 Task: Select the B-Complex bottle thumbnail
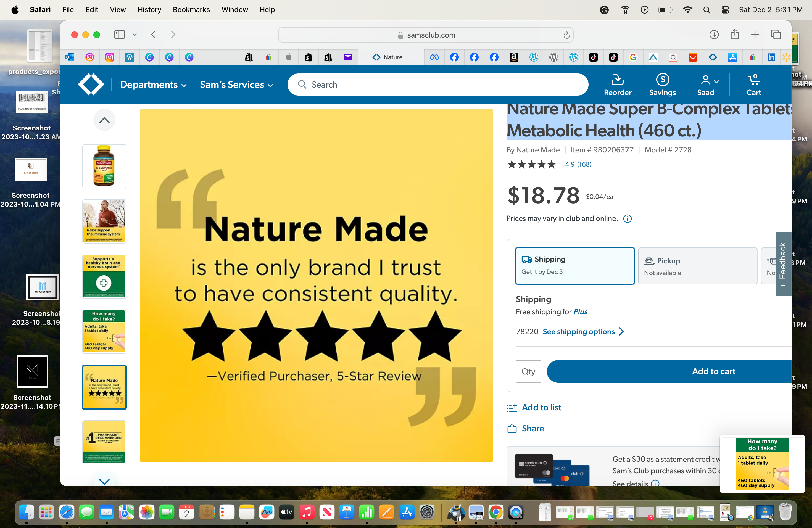point(104,166)
